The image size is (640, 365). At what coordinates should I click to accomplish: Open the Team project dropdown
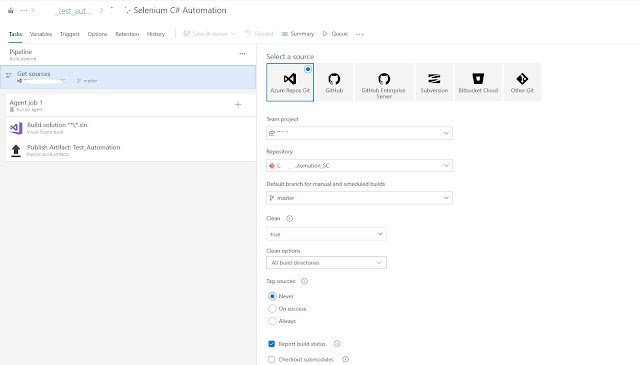tap(359, 133)
